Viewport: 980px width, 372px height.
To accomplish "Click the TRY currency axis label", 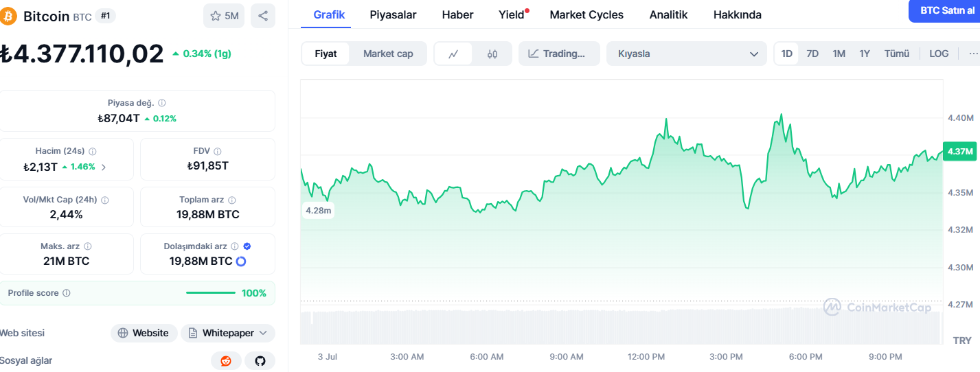I will point(962,340).
